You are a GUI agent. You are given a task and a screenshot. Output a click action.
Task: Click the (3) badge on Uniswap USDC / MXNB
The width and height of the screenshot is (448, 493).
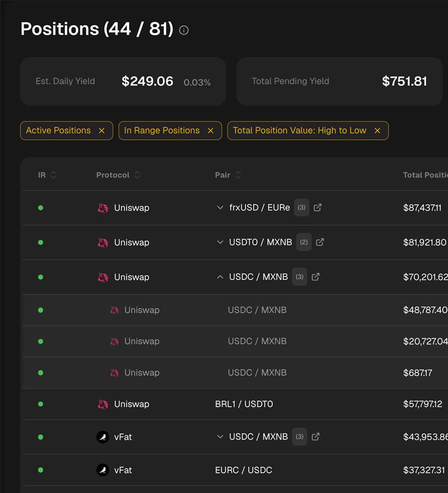299,277
